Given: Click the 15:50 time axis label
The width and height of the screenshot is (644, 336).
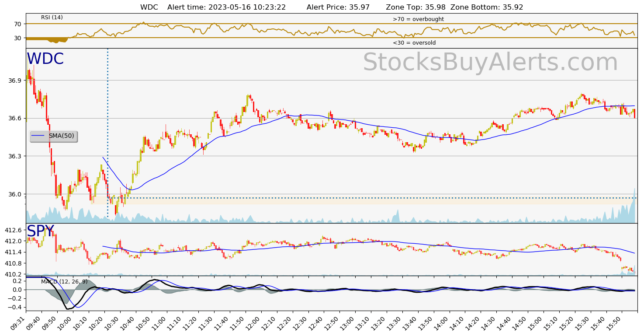Looking at the screenshot, I should coord(615,324).
